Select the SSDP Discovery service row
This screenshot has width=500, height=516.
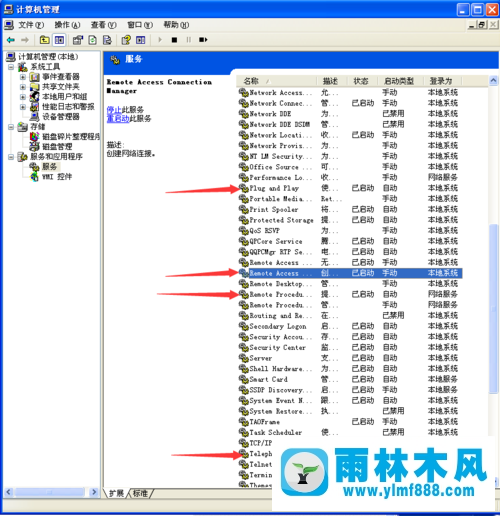click(x=350, y=390)
